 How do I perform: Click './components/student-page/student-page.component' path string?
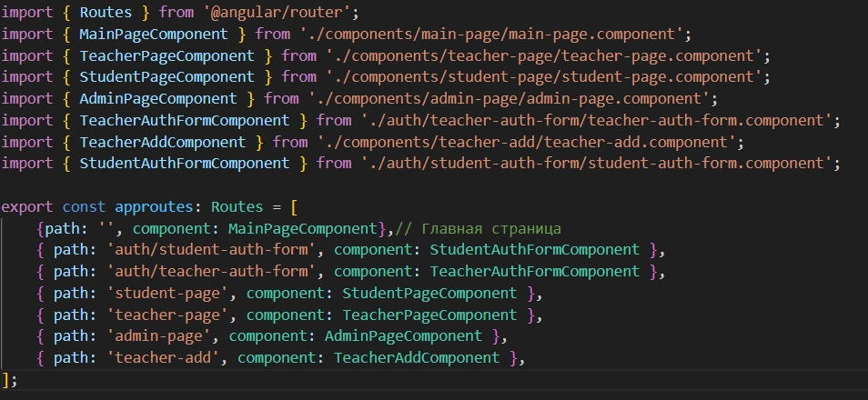coord(545,77)
